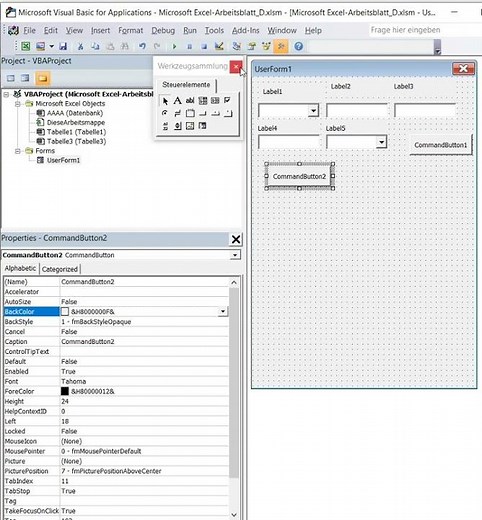The height and width of the screenshot is (520, 482).
Task: Click CommandButton2 on the UserForm
Action: click(299, 176)
